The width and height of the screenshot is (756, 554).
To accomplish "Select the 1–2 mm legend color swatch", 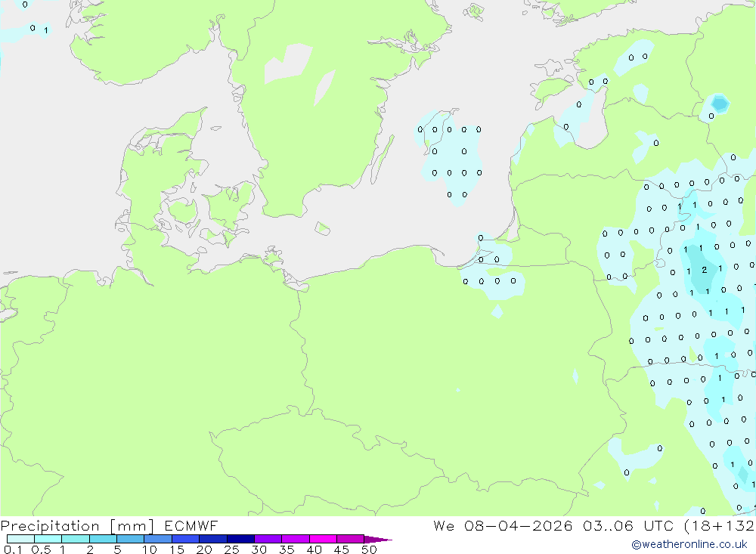I will tap(75, 539).
